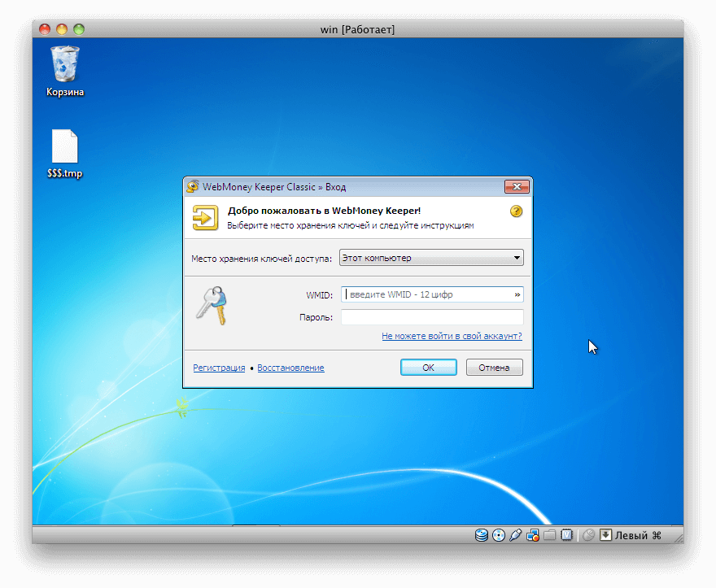Click the VirtualBox network adapters status icon

click(532, 534)
